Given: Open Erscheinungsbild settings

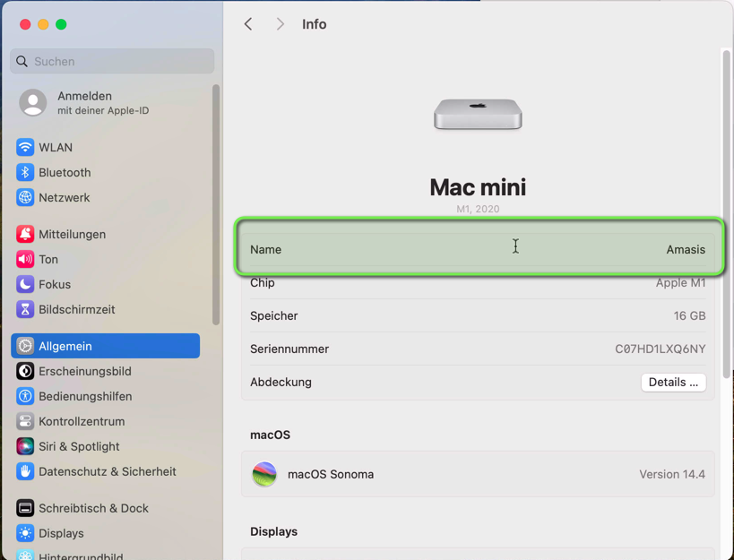Looking at the screenshot, I should click(85, 371).
